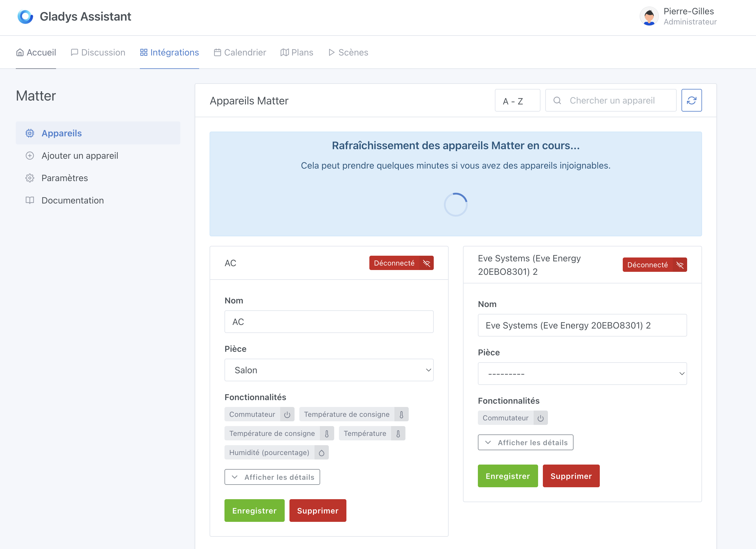
Task: Click the wifi-off icon on Eve Systems badge
Action: (x=680, y=265)
